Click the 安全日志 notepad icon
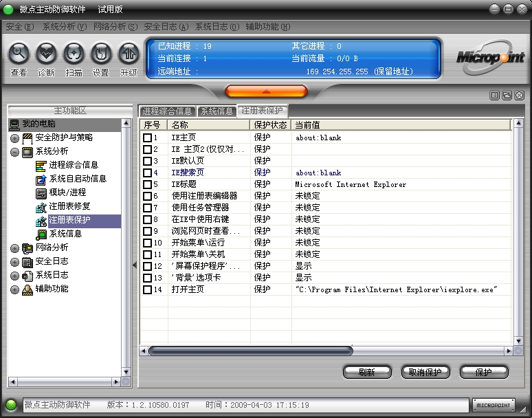This screenshot has height=418, width=532. click(27, 262)
